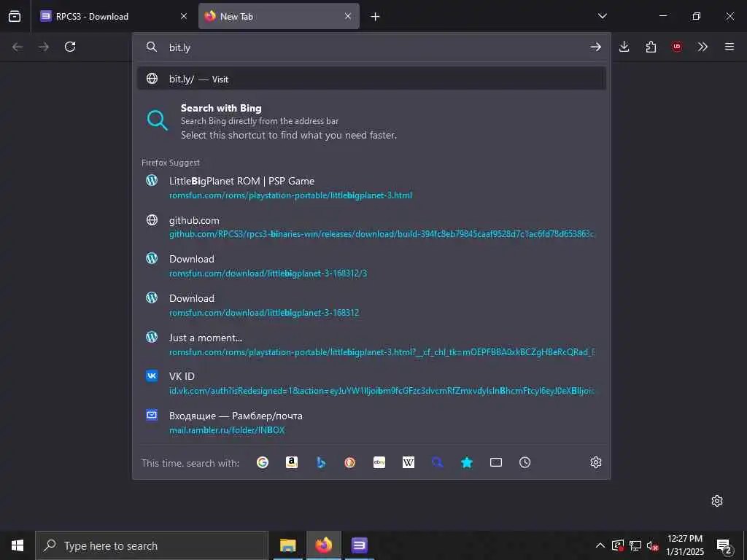Search in open Tabs icon
Image resolution: width=747 pixels, height=560 pixels.
(496, 462)
